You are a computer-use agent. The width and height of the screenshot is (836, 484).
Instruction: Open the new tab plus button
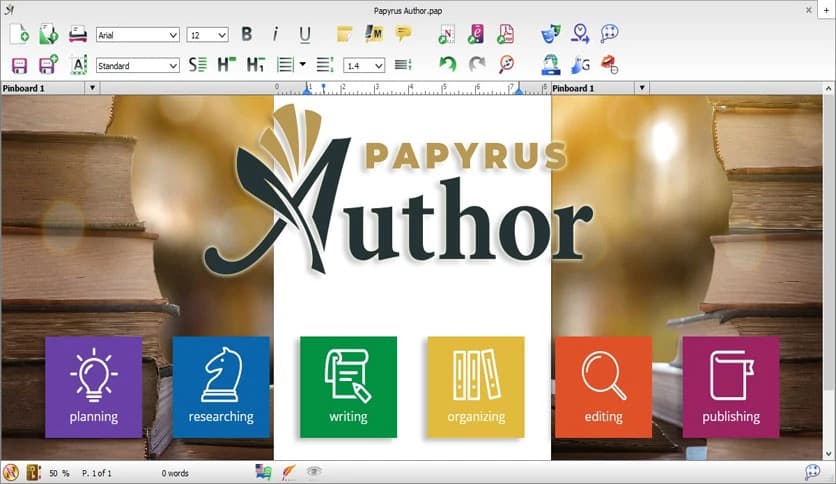pos(826,9)
